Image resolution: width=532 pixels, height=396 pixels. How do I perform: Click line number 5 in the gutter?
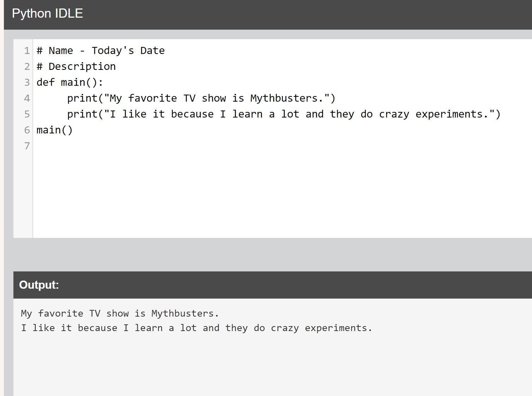pyautogui.click(x=27, y=114)
